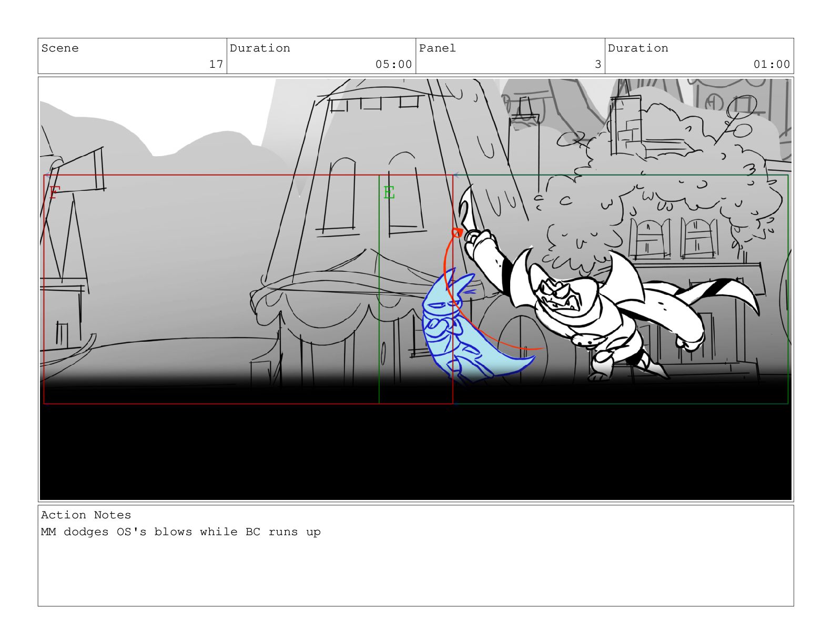This screenshot has height=644, width=832.
Task: Click the 'Duration' label beside Panel
Action: (x=638, y=48)
